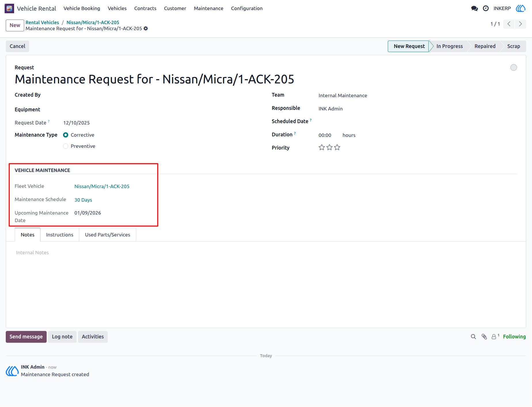Switch to the Notes tab
This screenshot has width=532, height=407.
coord(28,235)
